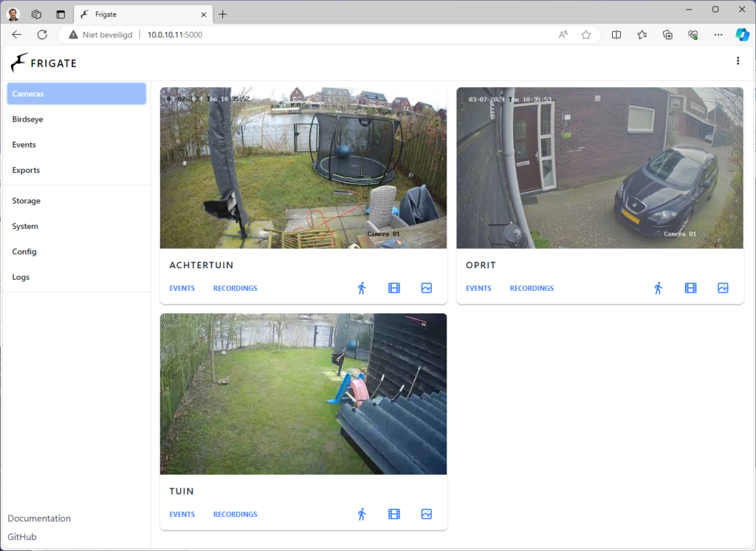Open RECORDINGS link under OPRIT camera

[x=532, y=288]
